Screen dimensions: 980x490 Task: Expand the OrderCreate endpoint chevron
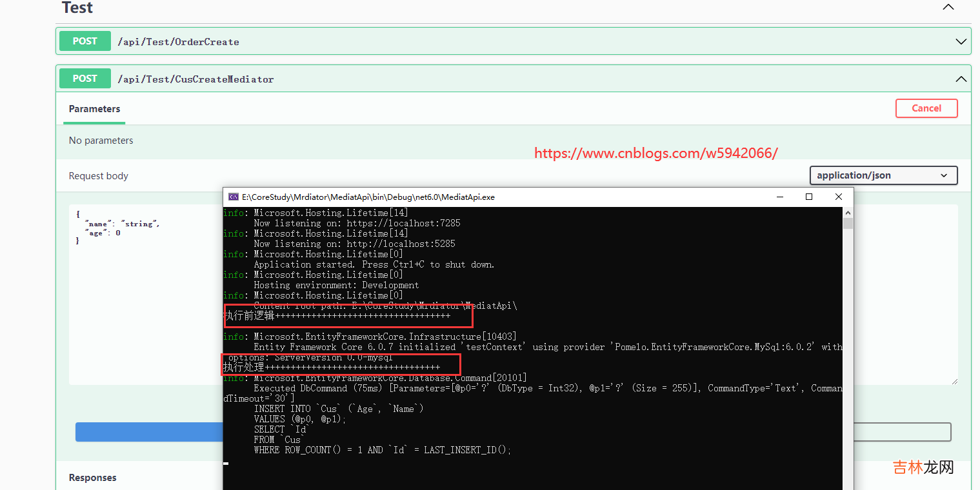tap(961, 41)
